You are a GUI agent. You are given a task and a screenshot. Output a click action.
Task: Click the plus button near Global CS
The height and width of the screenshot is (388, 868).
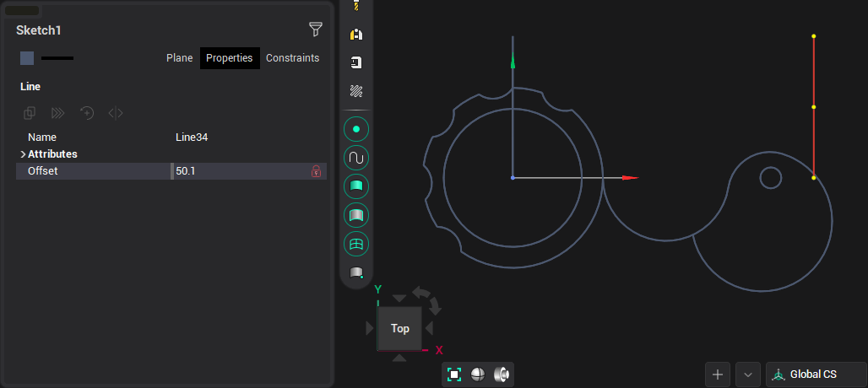718,375
